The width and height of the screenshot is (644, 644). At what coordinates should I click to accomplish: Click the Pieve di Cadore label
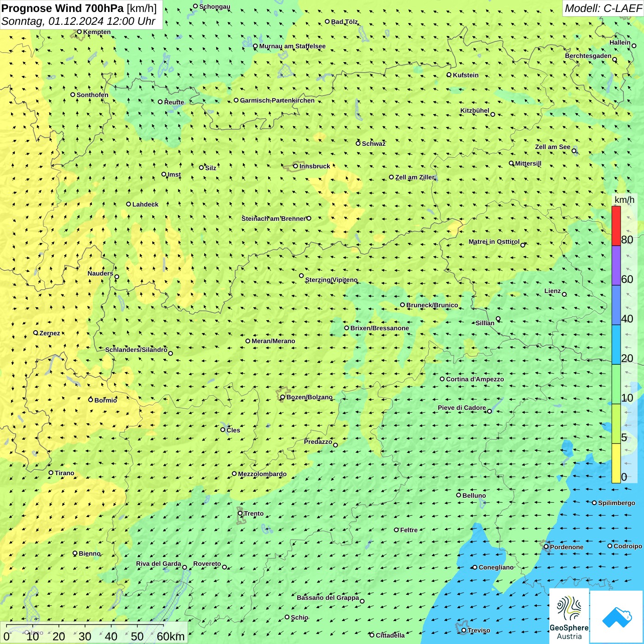pyautogui.click(x=462, y=408)
